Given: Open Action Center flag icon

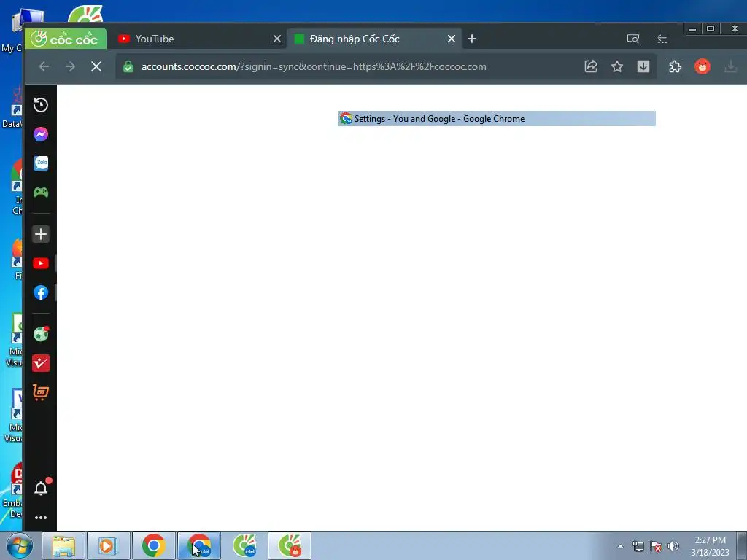Looking at the screenshot, I should point(656,546).
